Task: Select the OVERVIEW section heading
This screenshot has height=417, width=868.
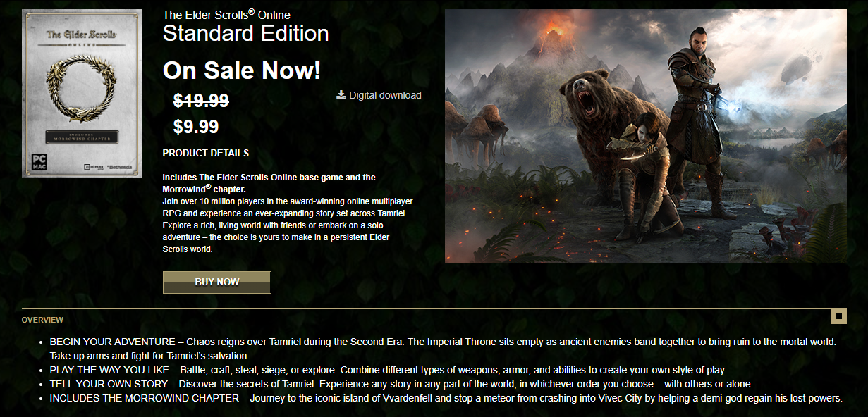Action: coord(42,320)
